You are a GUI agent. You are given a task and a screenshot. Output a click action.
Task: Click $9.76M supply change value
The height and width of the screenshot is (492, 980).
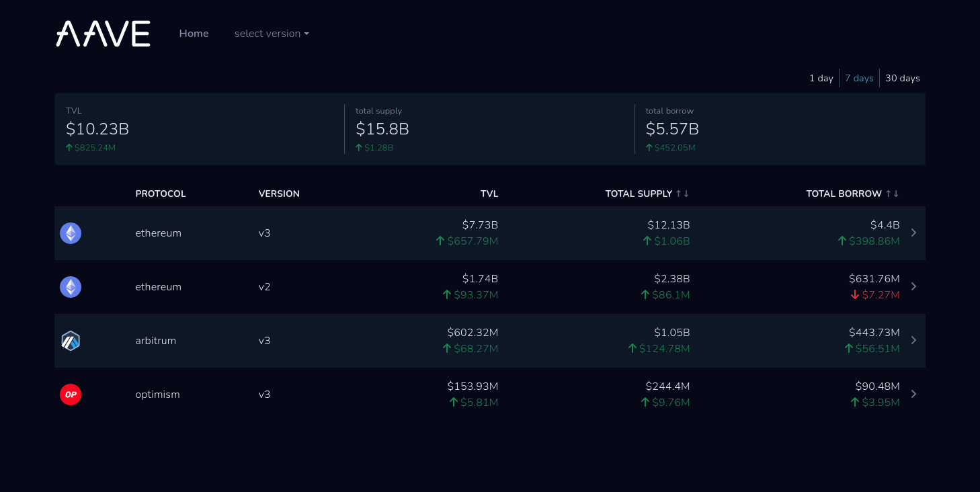(x=671, y=402)
